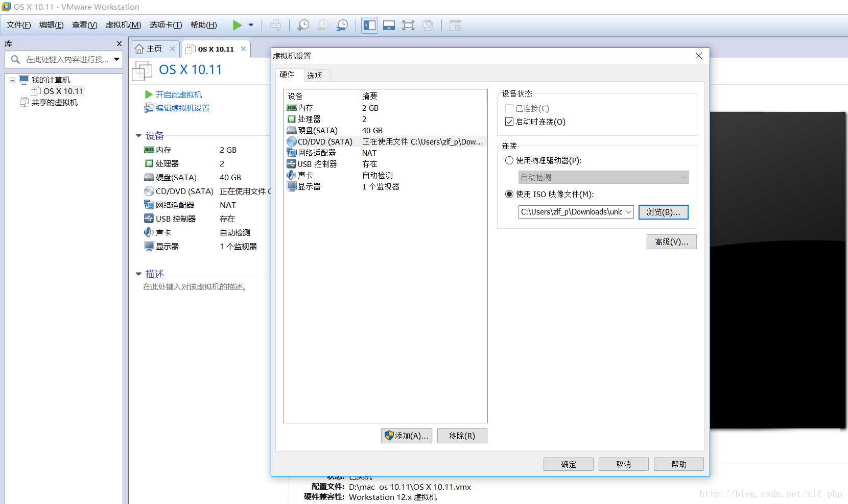Collapse the 描述 section
This screenshot has height=504, width=848.
point(138,274)
